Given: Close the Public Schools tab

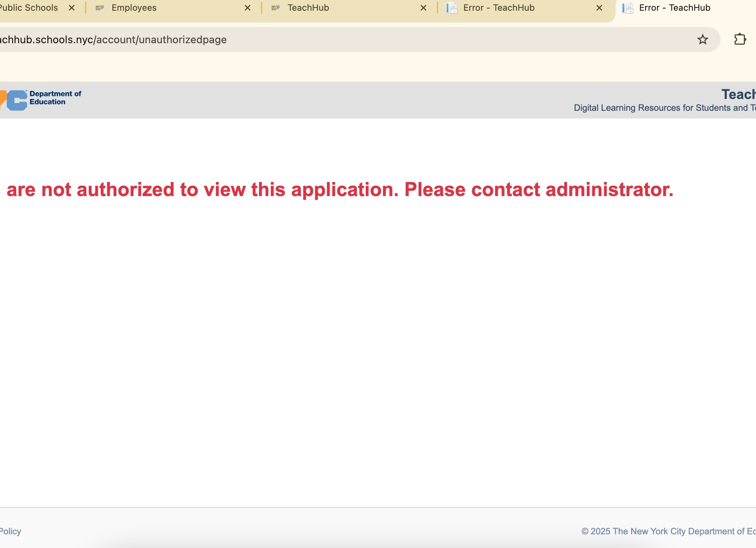Looking at the screenshot, I should 72,8.
